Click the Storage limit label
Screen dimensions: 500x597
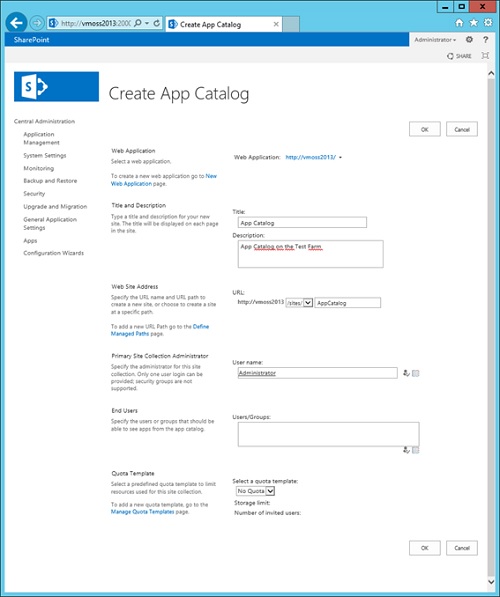click(x=252, y=503)
